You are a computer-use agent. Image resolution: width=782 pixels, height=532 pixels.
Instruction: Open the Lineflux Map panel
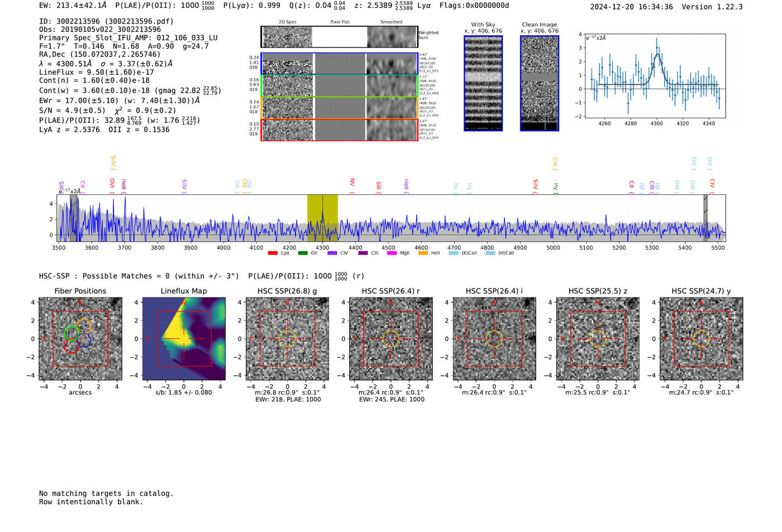184,339
